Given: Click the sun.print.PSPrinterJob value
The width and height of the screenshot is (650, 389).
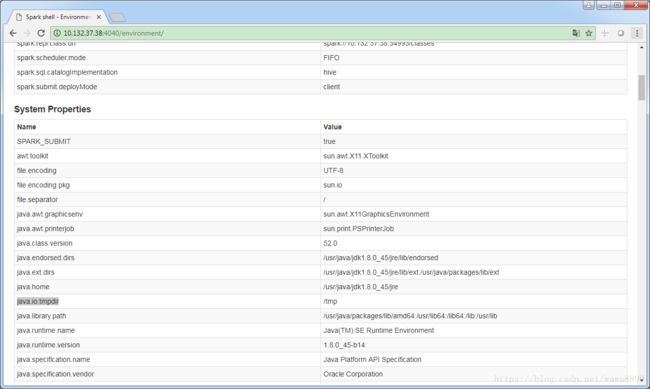Looking at the screenshot, I should (359, 229).
